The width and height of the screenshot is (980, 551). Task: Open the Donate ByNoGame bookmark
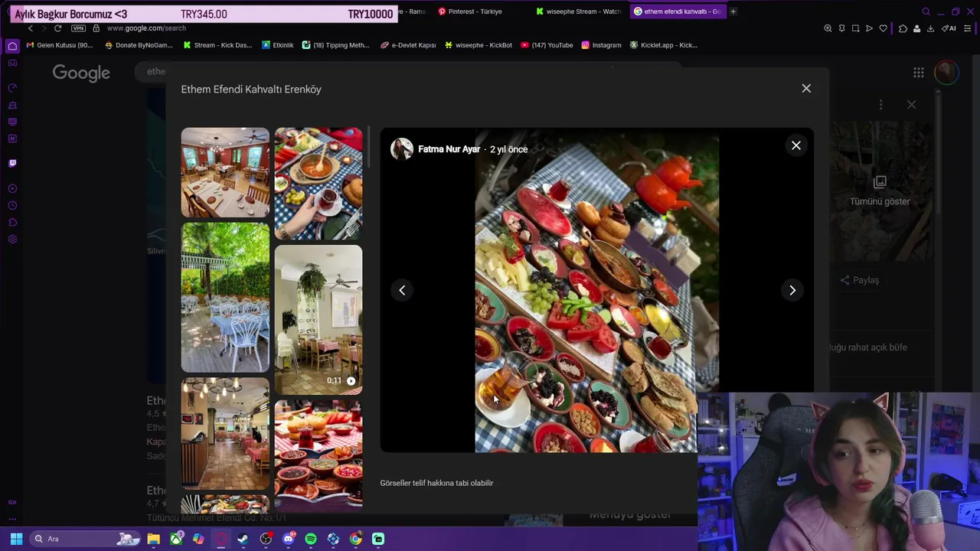[139, 45]
